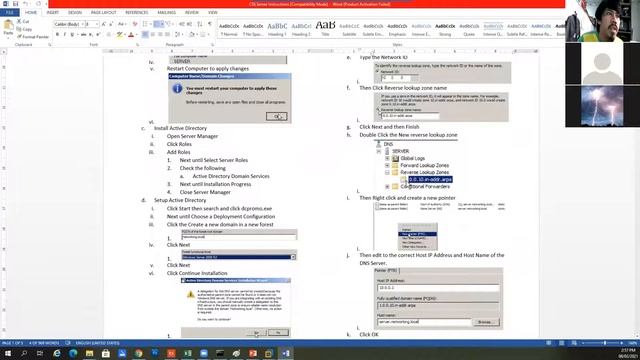Click the Justify alignment icon

pos(167,35)
